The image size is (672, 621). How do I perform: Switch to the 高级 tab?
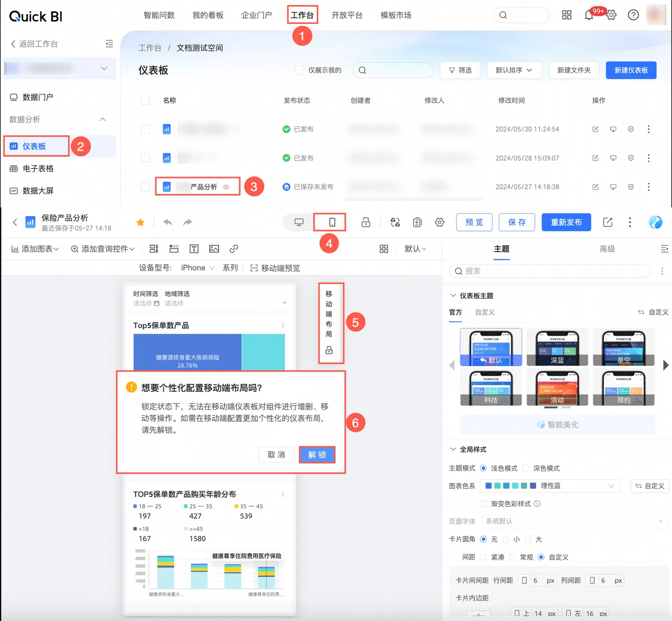[x=607, y=249]
